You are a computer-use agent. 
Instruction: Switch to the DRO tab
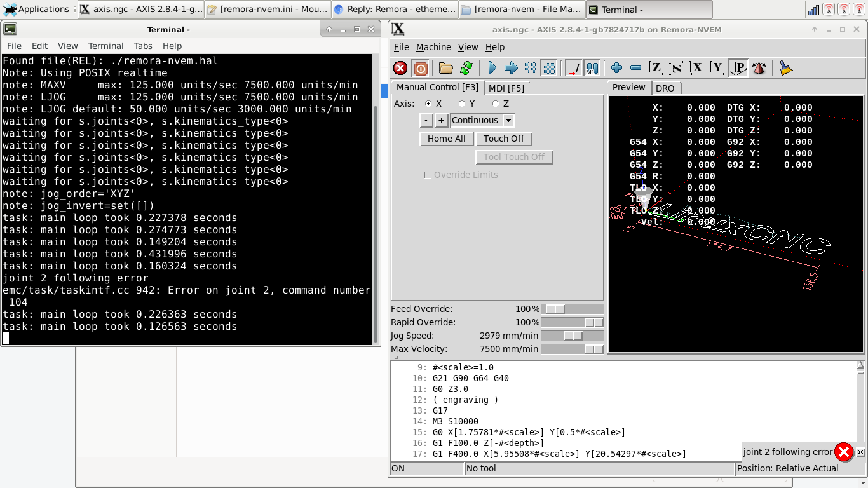pos(665,88)
